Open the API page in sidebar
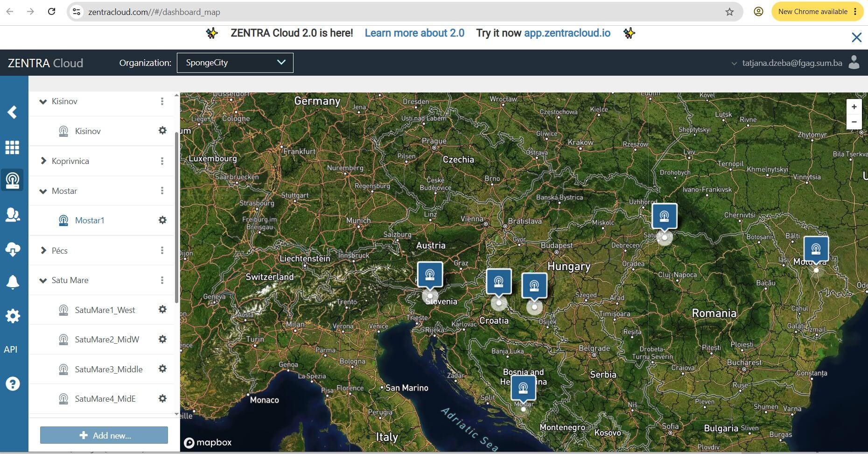Image resolution: width=868 pixels, height=454 pixels. coord(11,349)
